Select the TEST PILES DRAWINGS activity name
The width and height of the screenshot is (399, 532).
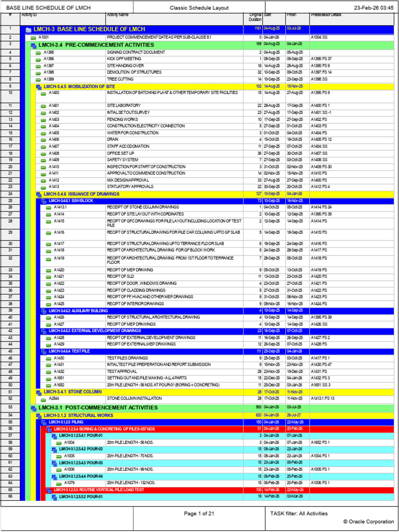tap(127, 358)
